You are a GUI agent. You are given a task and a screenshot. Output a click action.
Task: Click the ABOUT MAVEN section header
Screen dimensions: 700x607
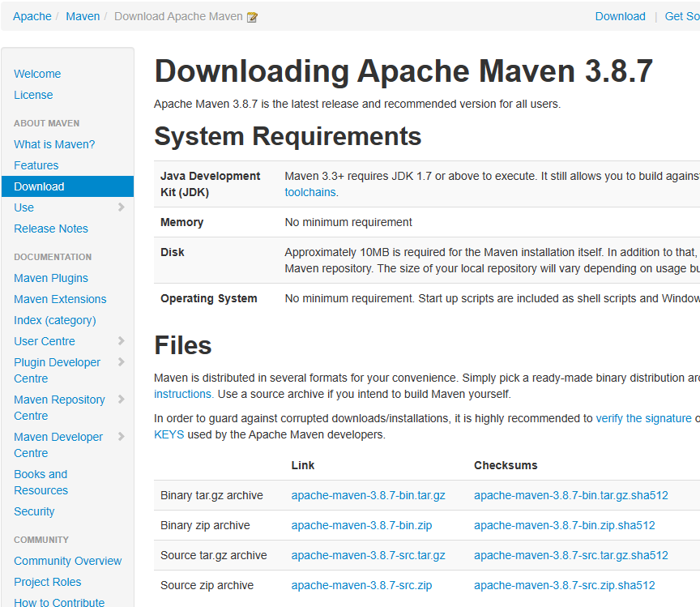point(46,123)
